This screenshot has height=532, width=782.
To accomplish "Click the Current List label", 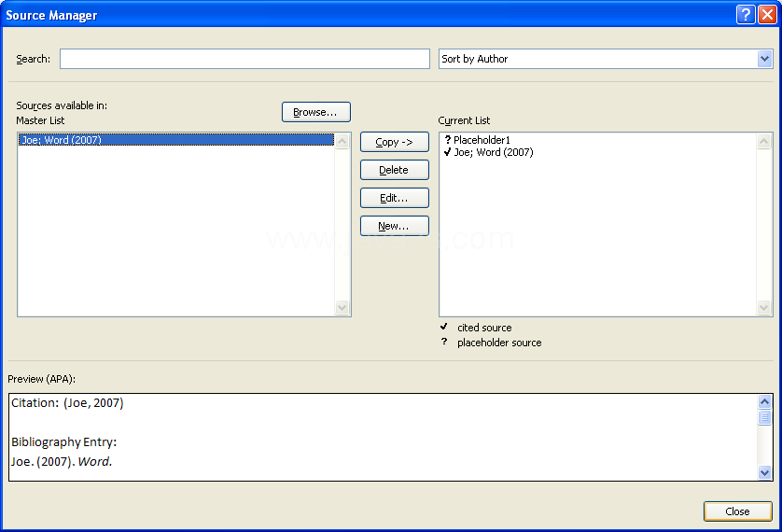I will point(464,120).
